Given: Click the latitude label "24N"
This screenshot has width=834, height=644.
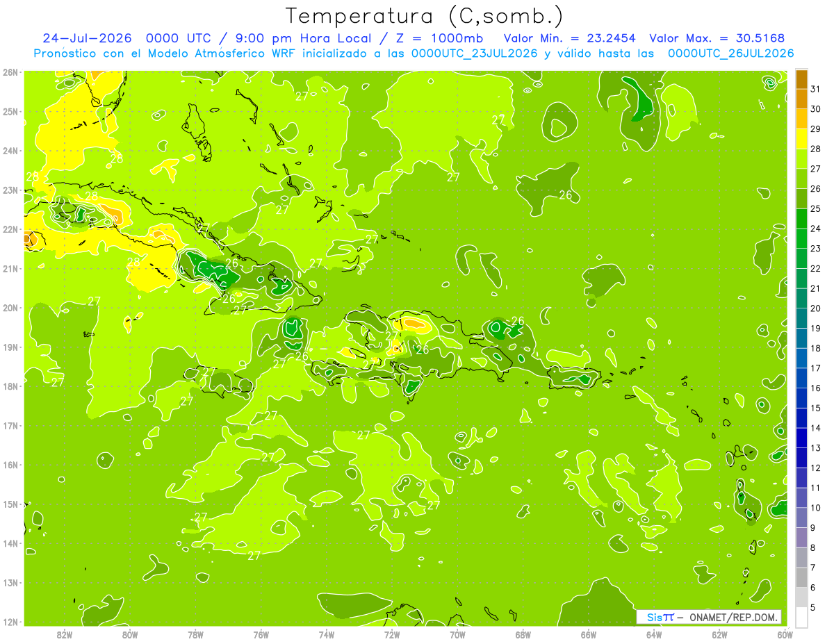Looking at the screenshot, I should (x=10, y=151).
